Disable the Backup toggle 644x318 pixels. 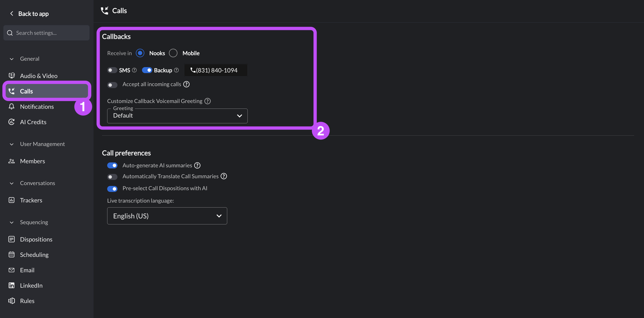coord(147,70)
